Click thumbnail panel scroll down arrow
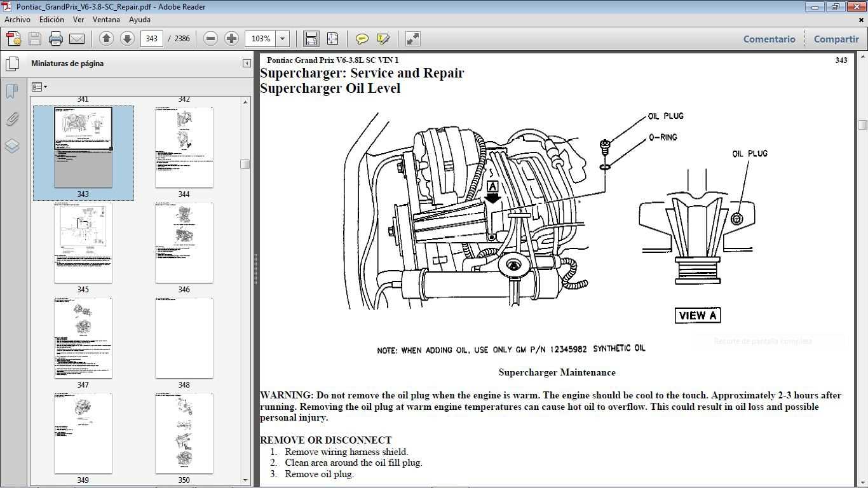Viewport: 868px width, 488px height. point(245,480)
